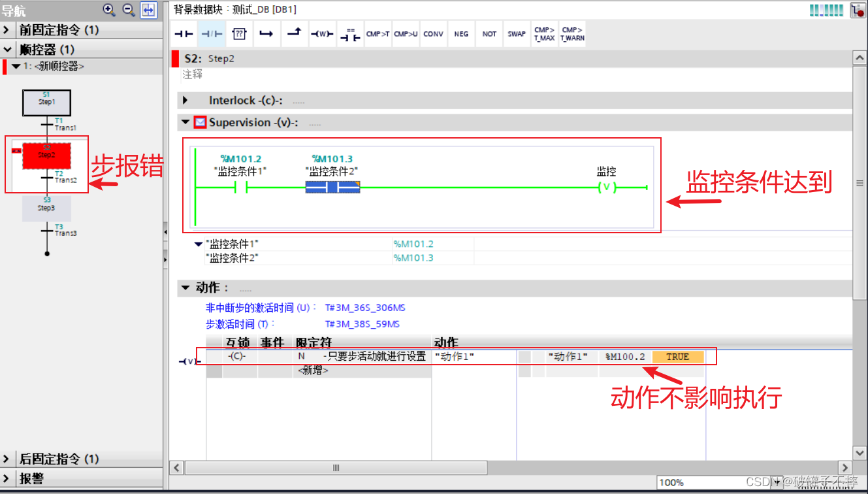Viewport: 868px width, 494px height.
Task: Collapse 顺控器 (1) section
Action: coord(7,50)
